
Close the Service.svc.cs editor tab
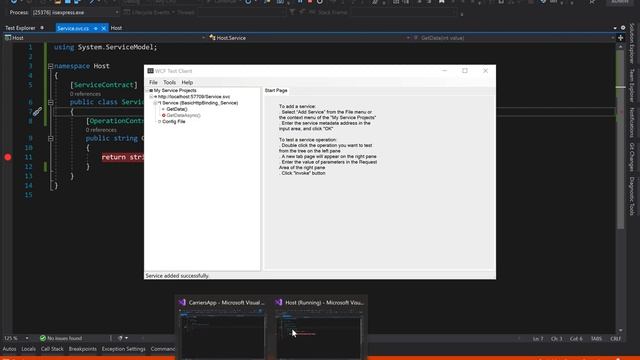104,28
